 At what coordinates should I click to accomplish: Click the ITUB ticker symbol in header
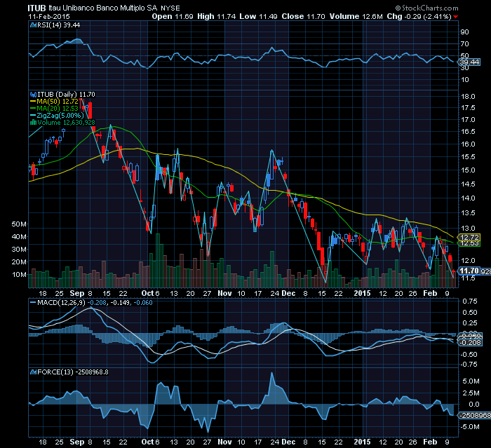point(36,8)
